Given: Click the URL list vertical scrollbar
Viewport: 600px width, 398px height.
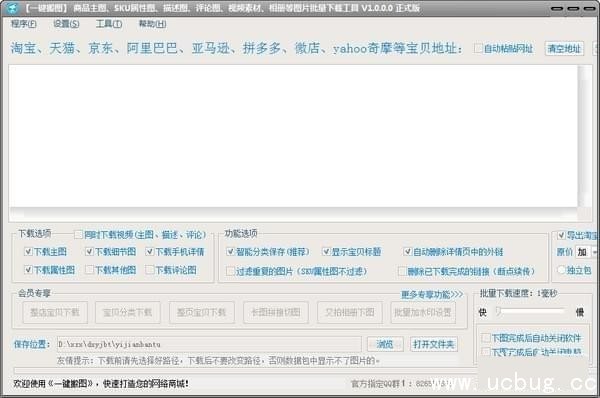Looking at the screenshot, I should point(584,137).
